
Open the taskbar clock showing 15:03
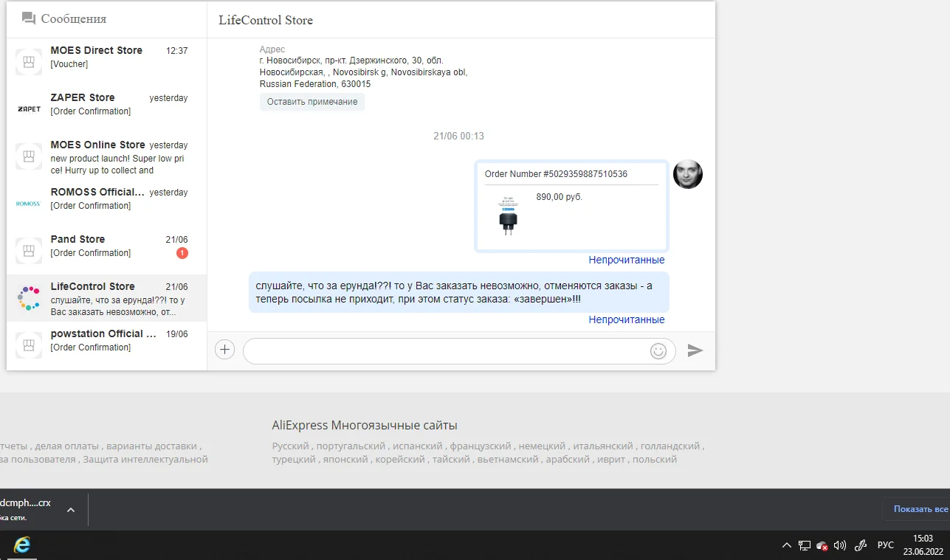pyautogui.click(x=923, y=545)
